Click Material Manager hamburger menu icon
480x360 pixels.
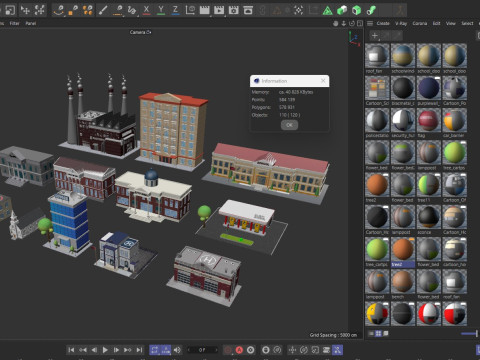pyautogui.click(x=370, y=23)
